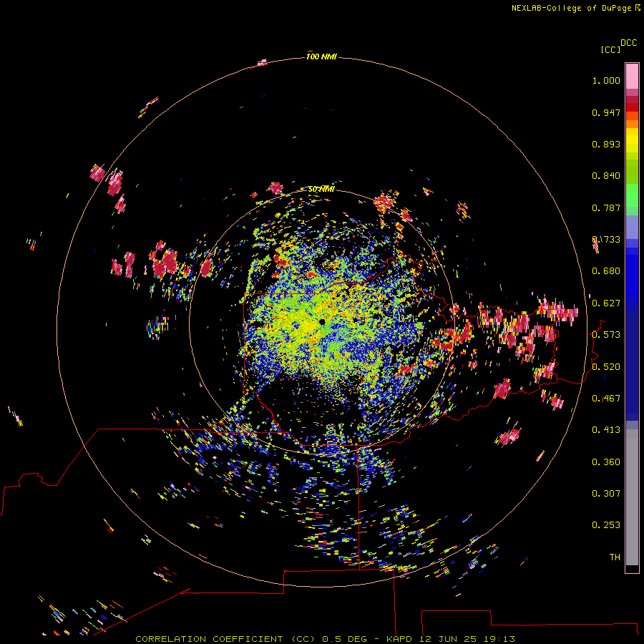
Task: Click the KAPD station identifier in the caption
Action: tap(399, 639)
